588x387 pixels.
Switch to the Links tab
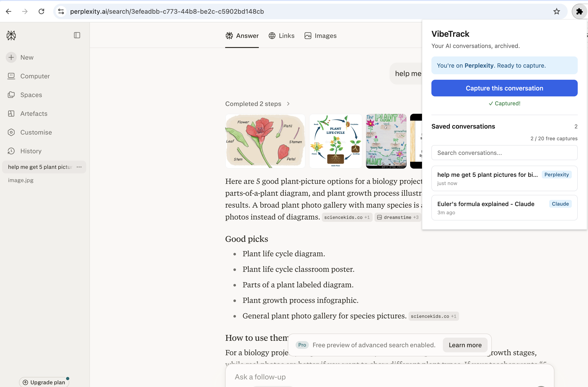click(x=281, y=36)
